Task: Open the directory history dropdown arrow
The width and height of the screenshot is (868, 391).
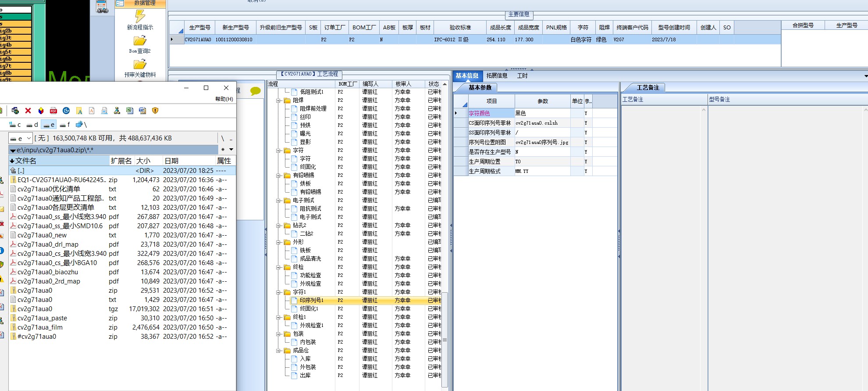Action: tap(231, 150)
